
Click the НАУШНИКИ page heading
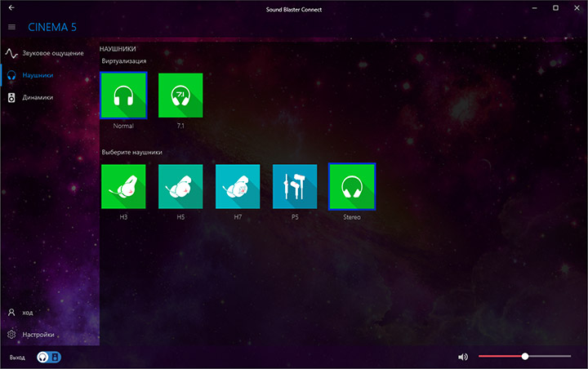[118, 49]
